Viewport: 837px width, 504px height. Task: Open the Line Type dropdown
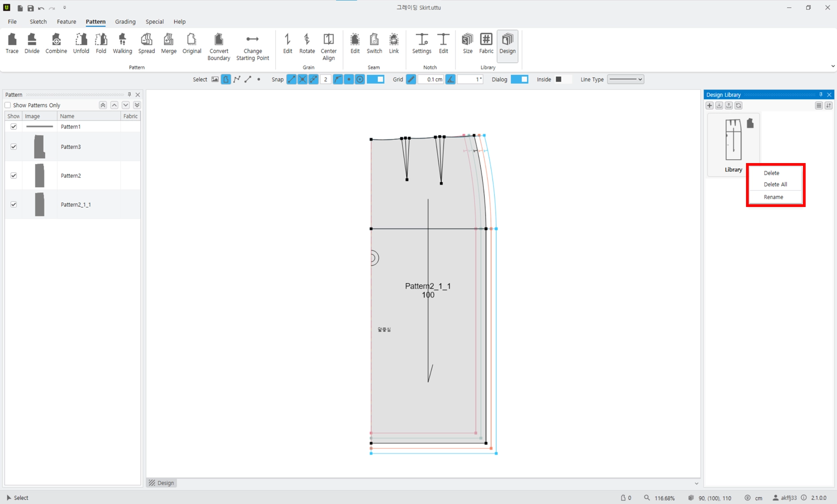tap(626, 79)
